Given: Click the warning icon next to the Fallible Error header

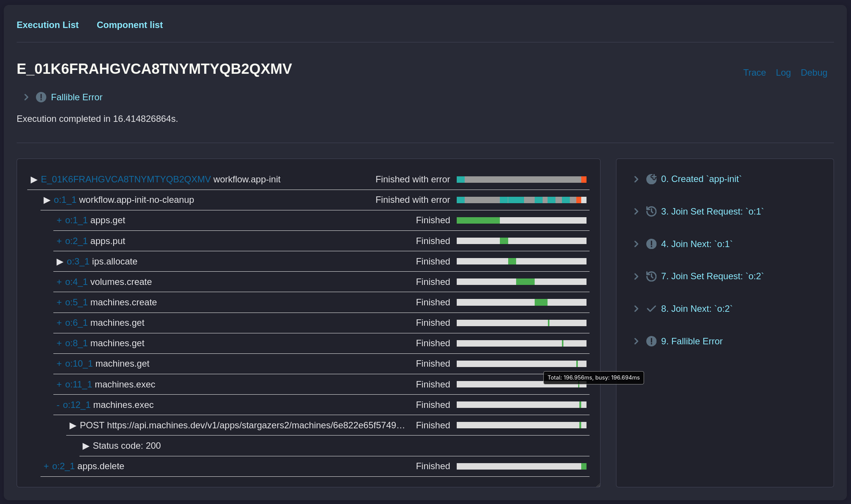Looking at the screenshot, I should (40, 97).
